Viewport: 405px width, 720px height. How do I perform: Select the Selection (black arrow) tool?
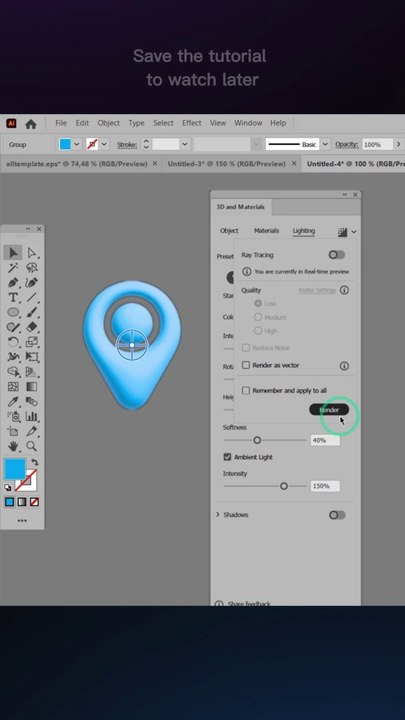click(13, 253)
